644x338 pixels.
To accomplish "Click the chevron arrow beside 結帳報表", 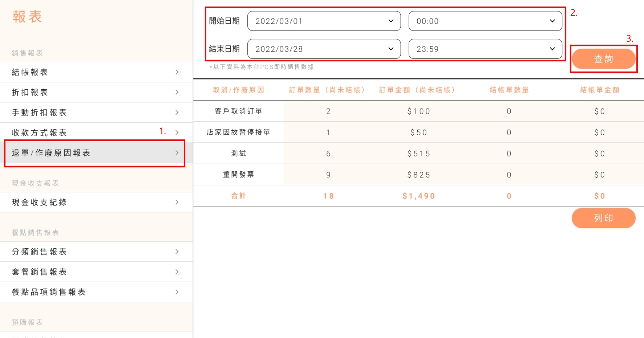I will (177, 72).
